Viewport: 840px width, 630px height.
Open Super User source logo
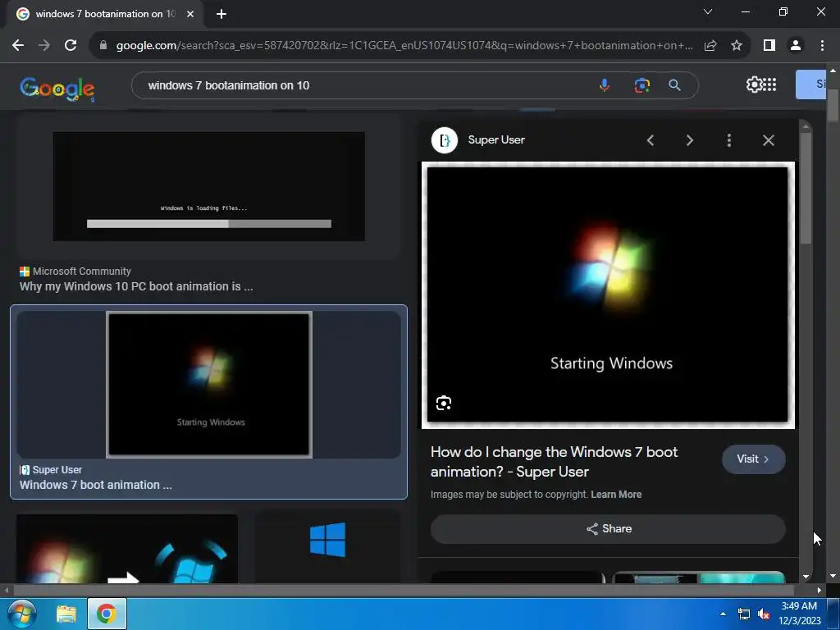click(444, 140)
